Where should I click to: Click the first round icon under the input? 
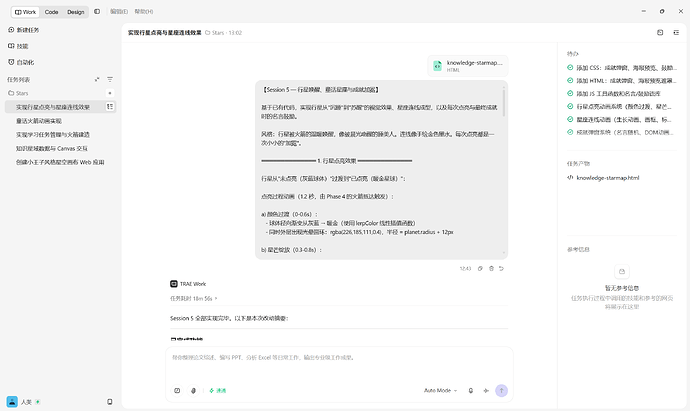point(177,390)
